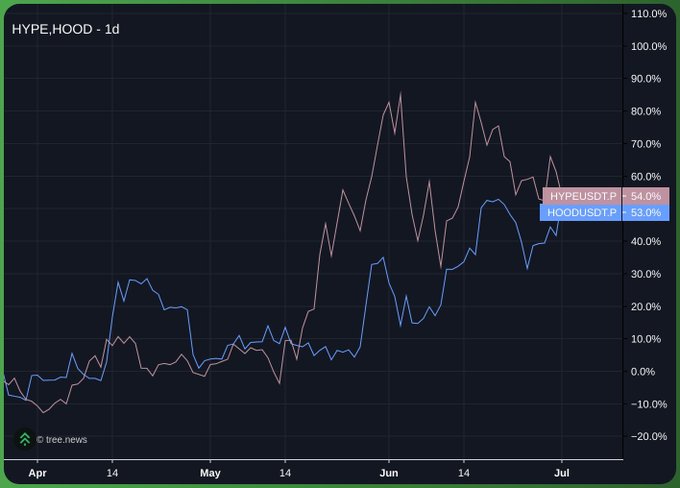Click the Apr date label

pos(37,473)
